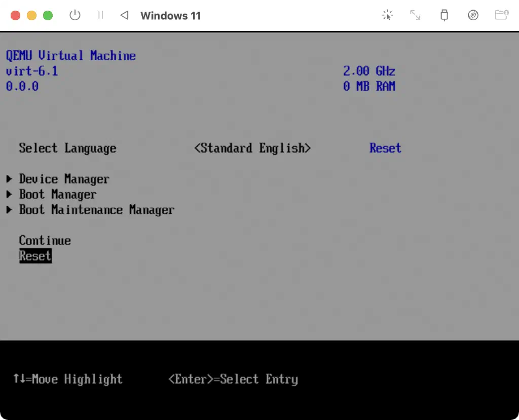Click the Continue option

(x=45, y=241)
